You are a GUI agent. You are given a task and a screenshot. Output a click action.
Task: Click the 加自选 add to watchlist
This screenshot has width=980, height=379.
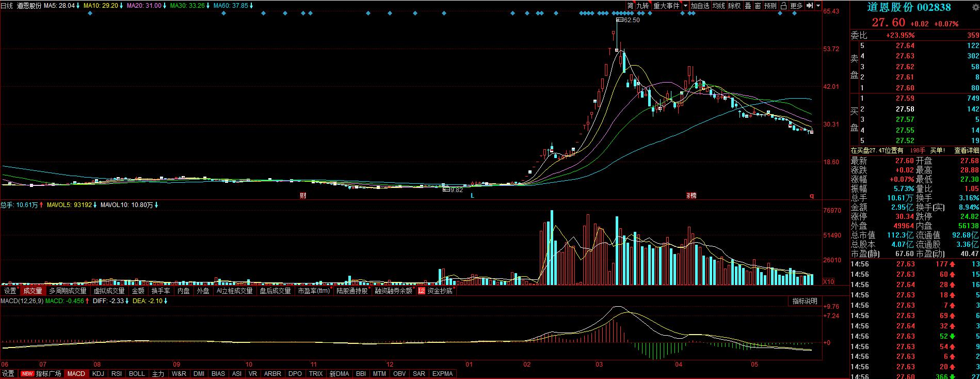pyautogui.click(x=700, y=6)
